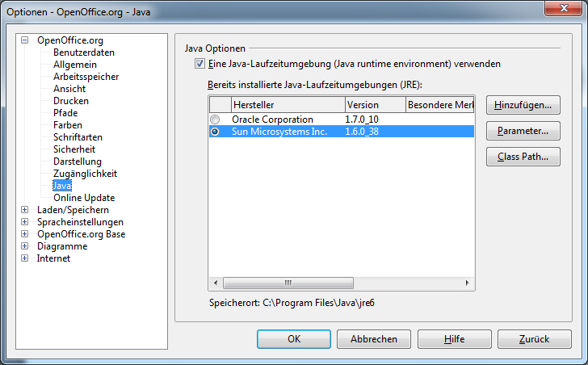Select the Oracle Corporation radio button
Viewport: 588px width, 365px height.
pyautogui.click(x=215, y=120)
